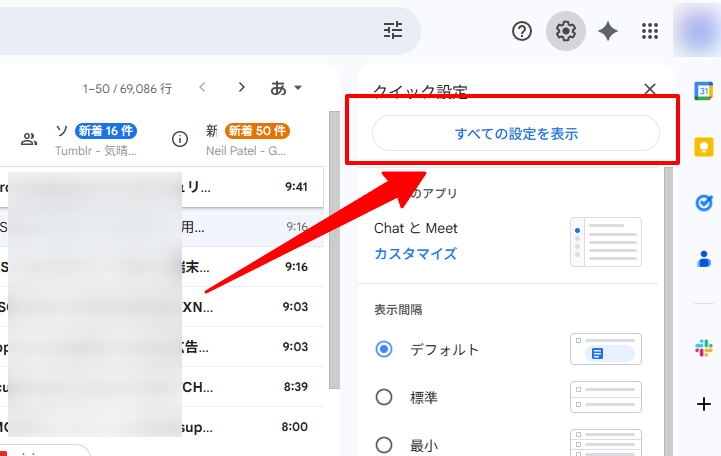Open Google Calendar side panel icon
Viewport: 721px width, 456px height.
pyautogui.click(x=704, y=91)
